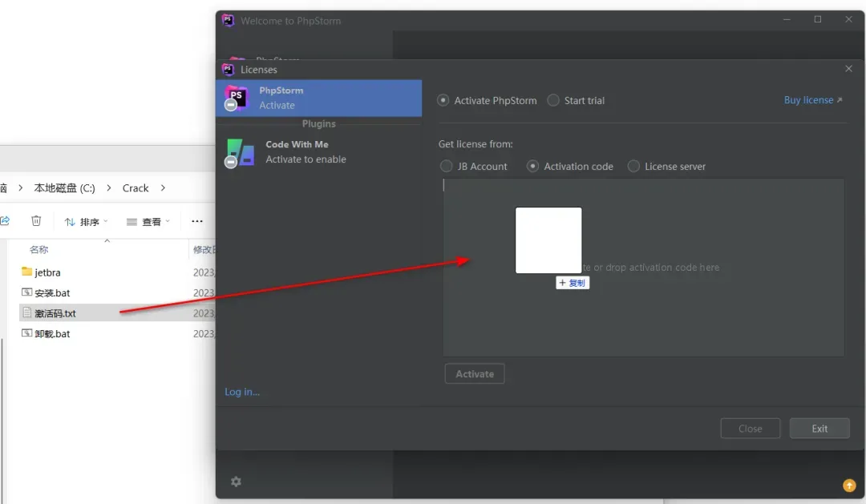This screenshot has width=866, height=504.
Task: Click the 安装.bat file icon
Action: tap(26, 292)
